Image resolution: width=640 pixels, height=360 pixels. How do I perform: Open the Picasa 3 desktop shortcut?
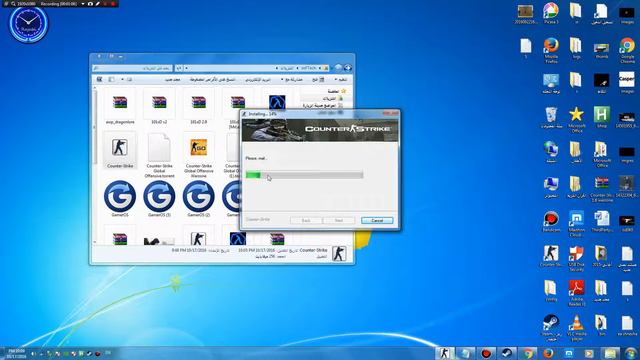pos(551,13)
